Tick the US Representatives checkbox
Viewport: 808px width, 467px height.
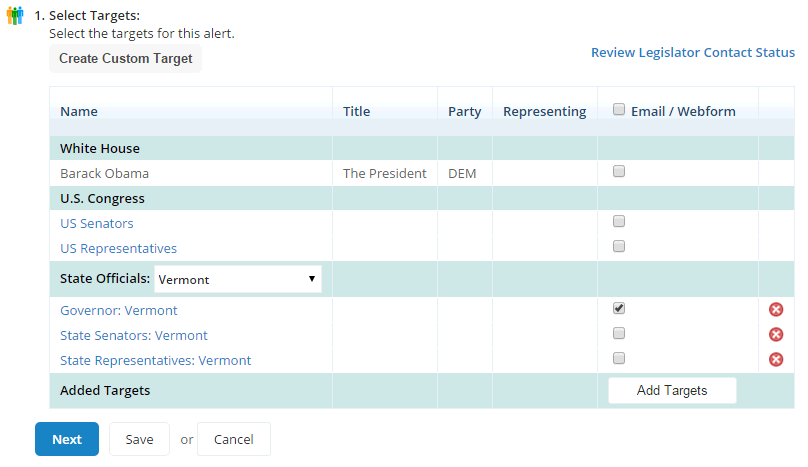point(619,246)
